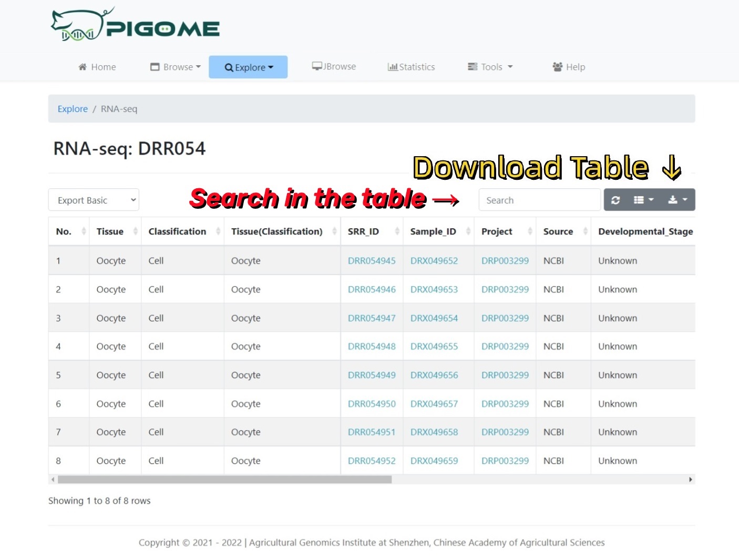Click the horizontal table scrollbar

[224, 480]
